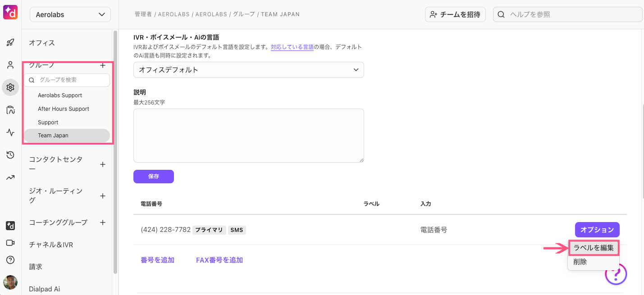This screenshot has width=644, height=295.
Task: Add a new group with plus icon
Action: [x=102, y=65]
